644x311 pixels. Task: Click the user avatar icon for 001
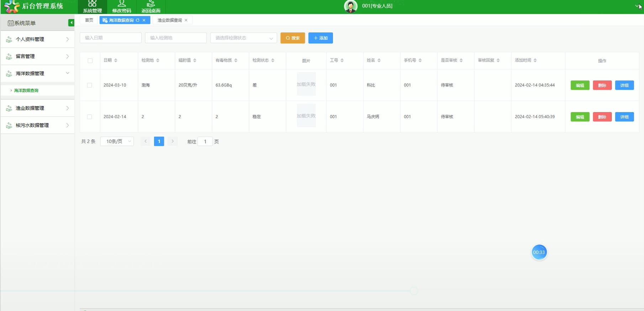(x=350, y=6)
